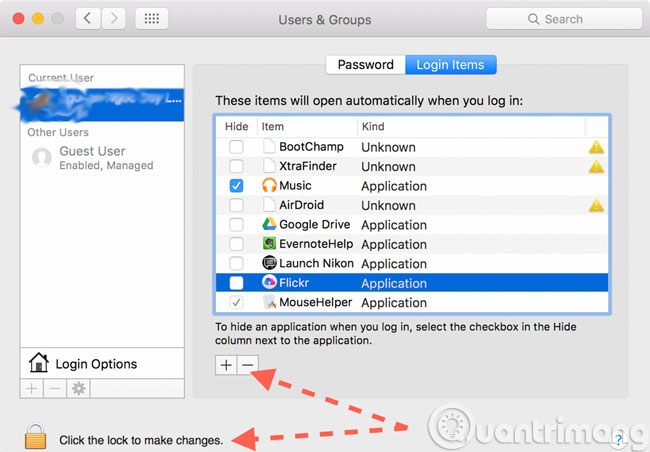The width and height of the screenshot is (650, 452).
Task: Go back with the left chevron button
Action: (88, 19)
